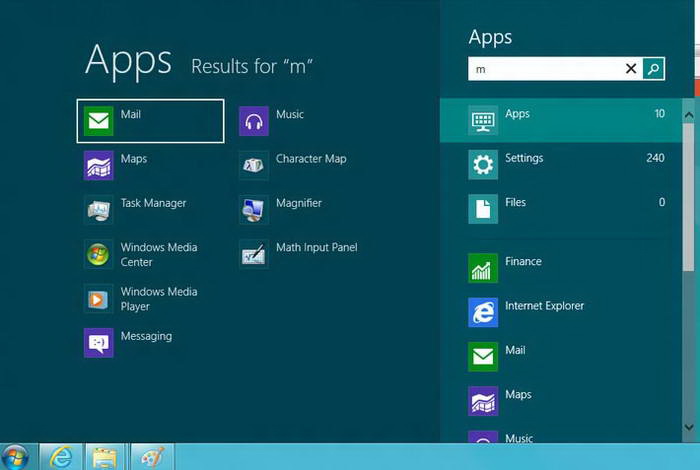The width and height of the screenshot is (700, 470).
Task: Open the Character Map icon
Action: pyautogui.click(x=254, y=165)
